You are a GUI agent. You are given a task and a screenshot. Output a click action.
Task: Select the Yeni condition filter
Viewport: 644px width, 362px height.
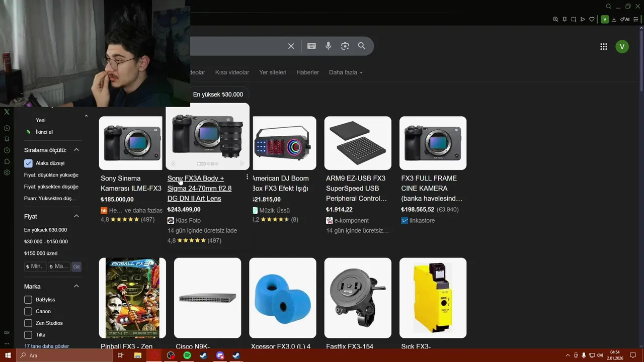pos(40,120)
